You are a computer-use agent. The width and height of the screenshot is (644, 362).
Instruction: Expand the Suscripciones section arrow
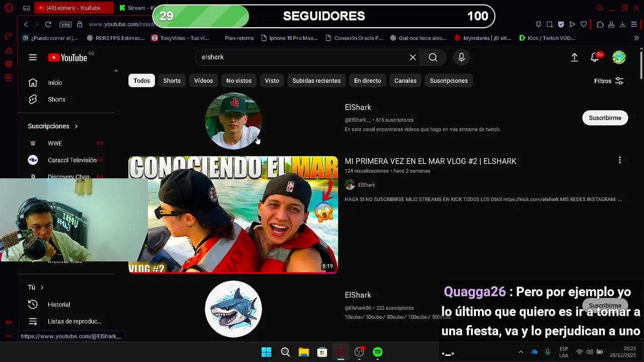coord(76,126)
